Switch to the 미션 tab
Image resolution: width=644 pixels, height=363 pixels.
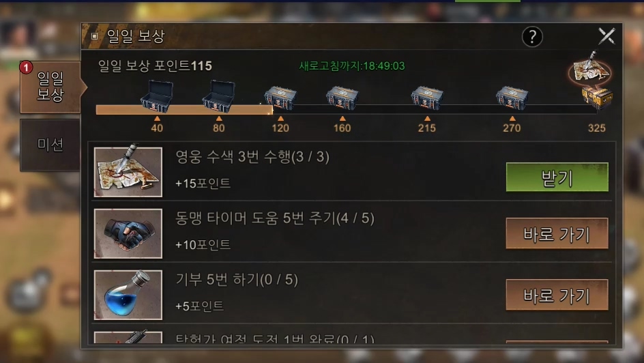[x=50, y=145]
